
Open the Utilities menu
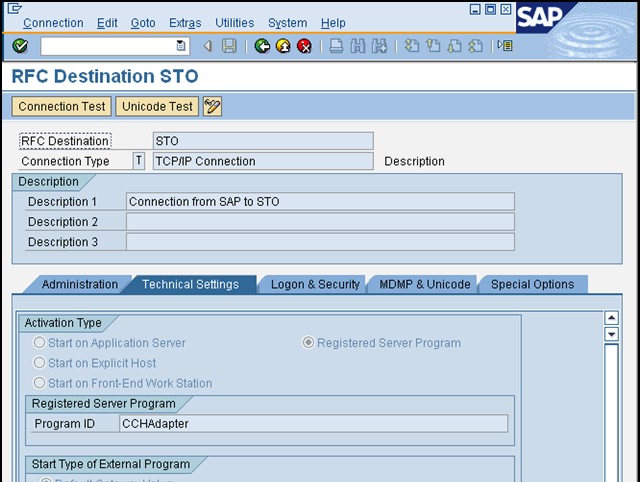(x=234, y=23)
